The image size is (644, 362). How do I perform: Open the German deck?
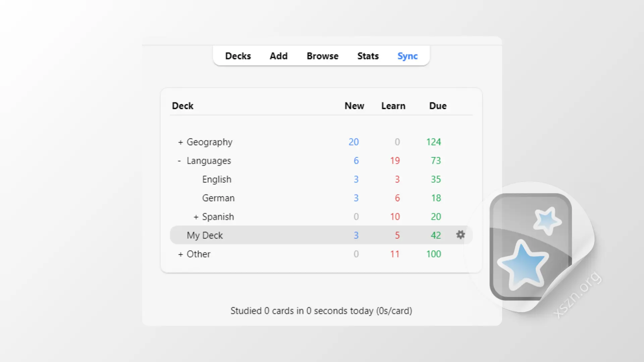coord(218,198)
